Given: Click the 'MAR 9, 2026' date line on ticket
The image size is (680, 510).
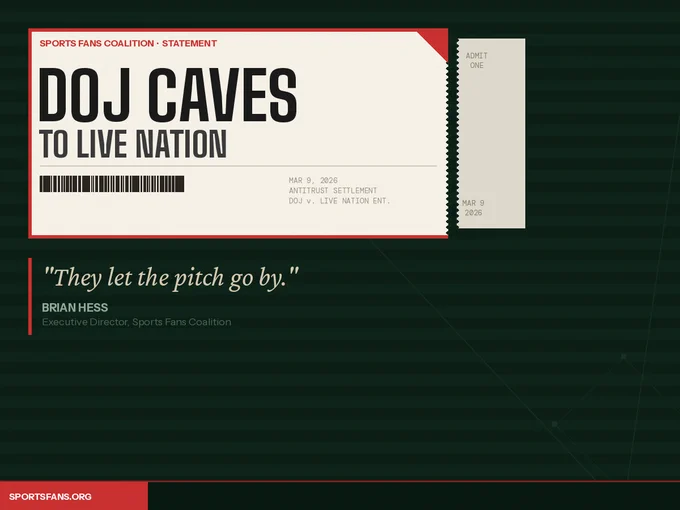Looking at the screenshot, I should 313,180.
